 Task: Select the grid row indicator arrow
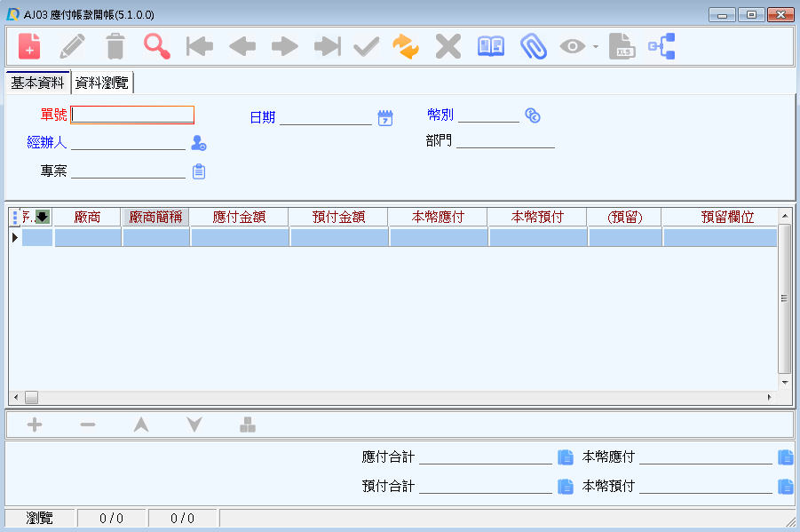click(15, 237)
